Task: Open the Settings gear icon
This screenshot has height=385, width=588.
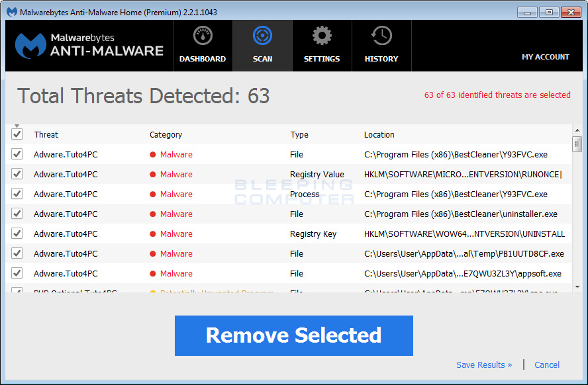Action: [x=322, y=36]
